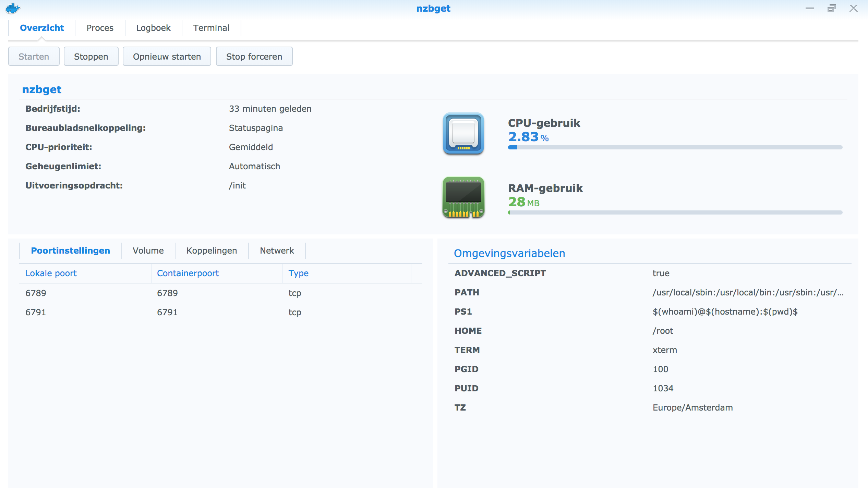
Task: Sort by Lokale poort column
Action: [x=51, y=273]
